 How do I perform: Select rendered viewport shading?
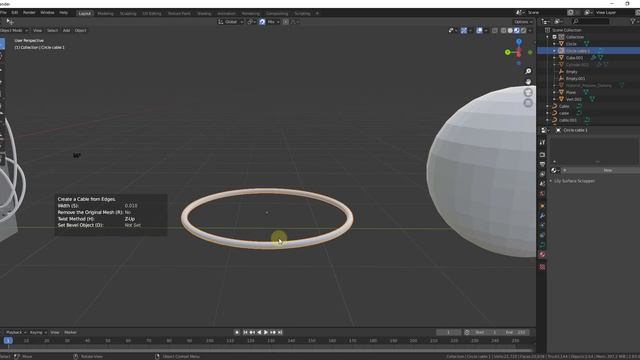click(x=523, y=31)
